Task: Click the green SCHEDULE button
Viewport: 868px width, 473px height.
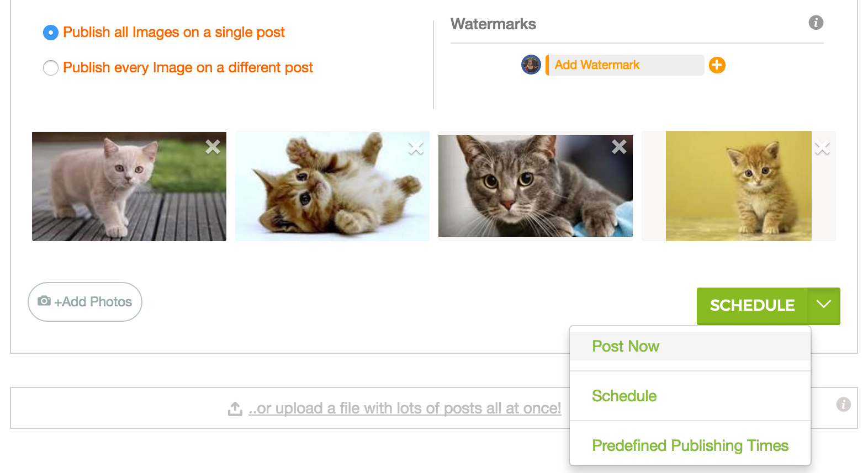Action: 752,305
